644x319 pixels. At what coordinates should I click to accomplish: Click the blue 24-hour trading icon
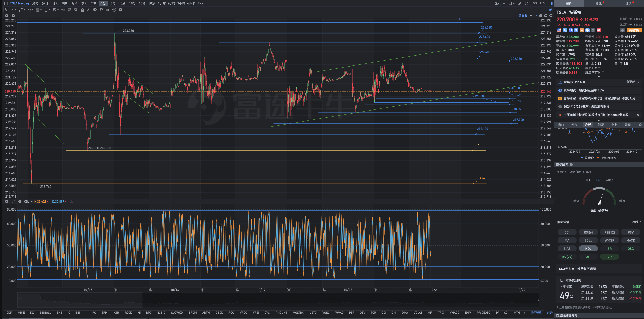pos(571,30)
